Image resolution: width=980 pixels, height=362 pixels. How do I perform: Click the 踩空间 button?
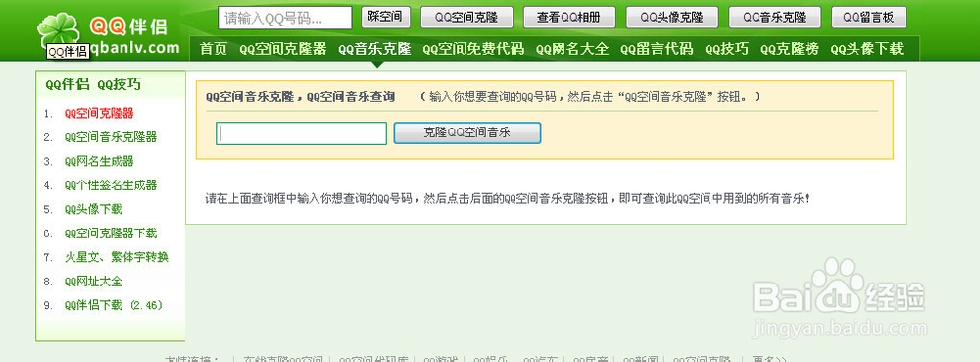385,18
